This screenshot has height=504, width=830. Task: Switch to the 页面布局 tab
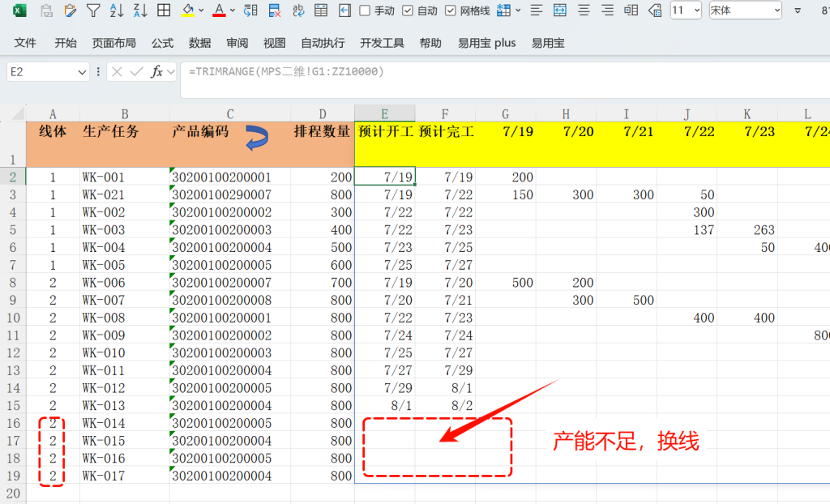pos(113,43)
